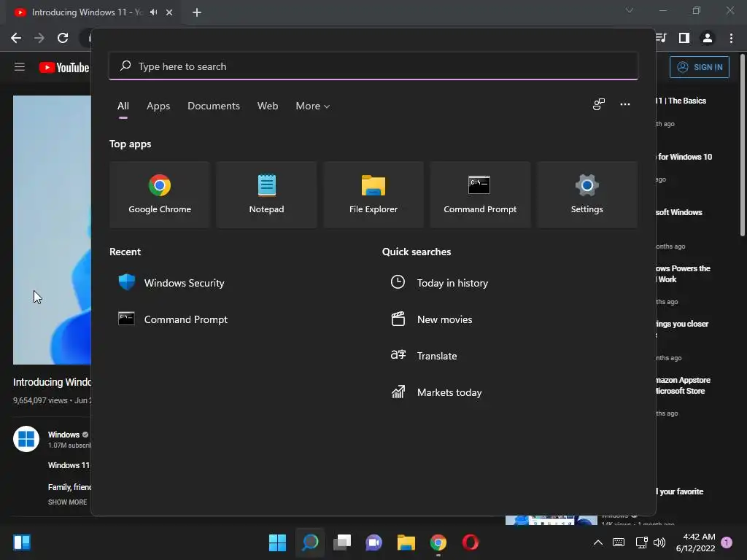Open Opera browser from taskbar
This screenshot has height=560, width=747.
[x=471, y=542]
